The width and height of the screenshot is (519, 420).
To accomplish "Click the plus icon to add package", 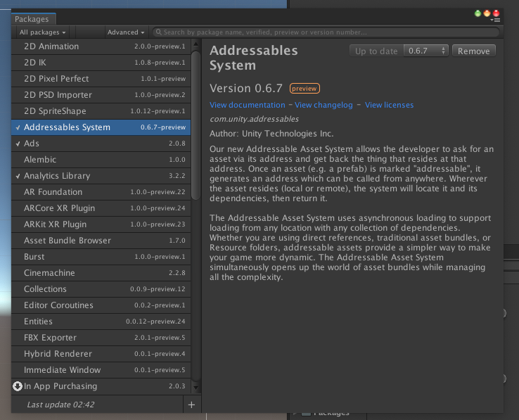I will pos(191,405).
